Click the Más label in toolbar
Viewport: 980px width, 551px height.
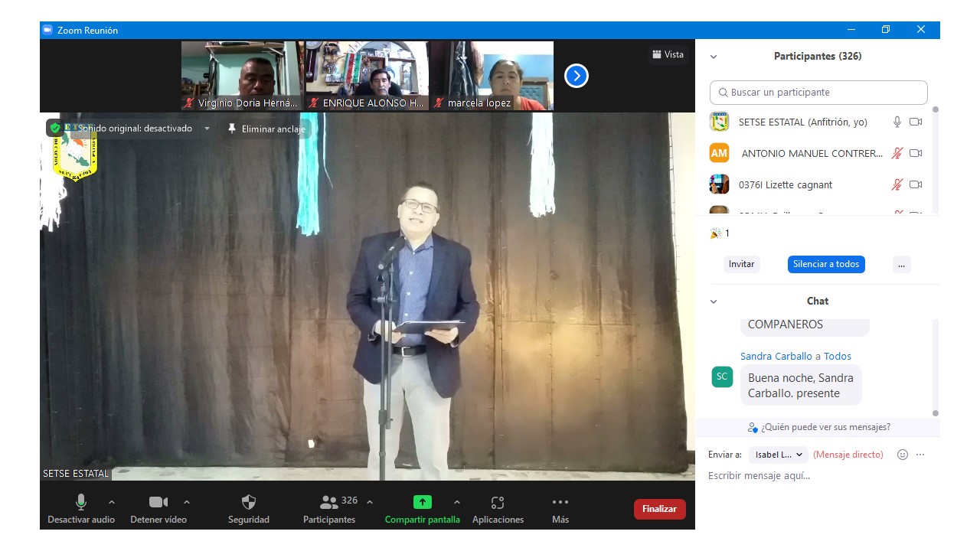(x=560, y=520)
